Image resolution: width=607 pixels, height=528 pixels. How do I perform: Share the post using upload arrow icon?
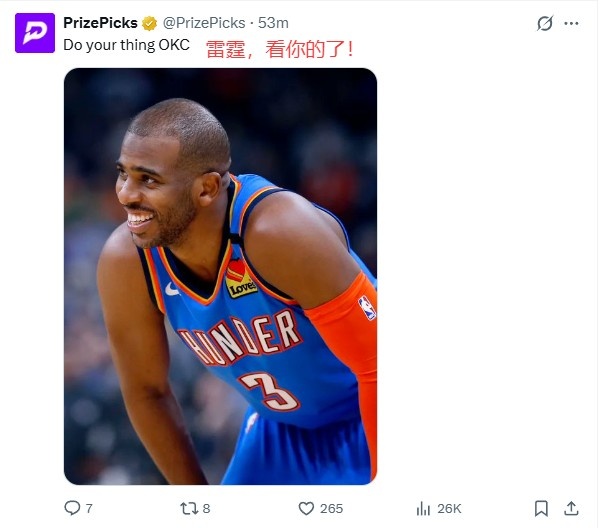pyautogui.click(x=571, y=508)
